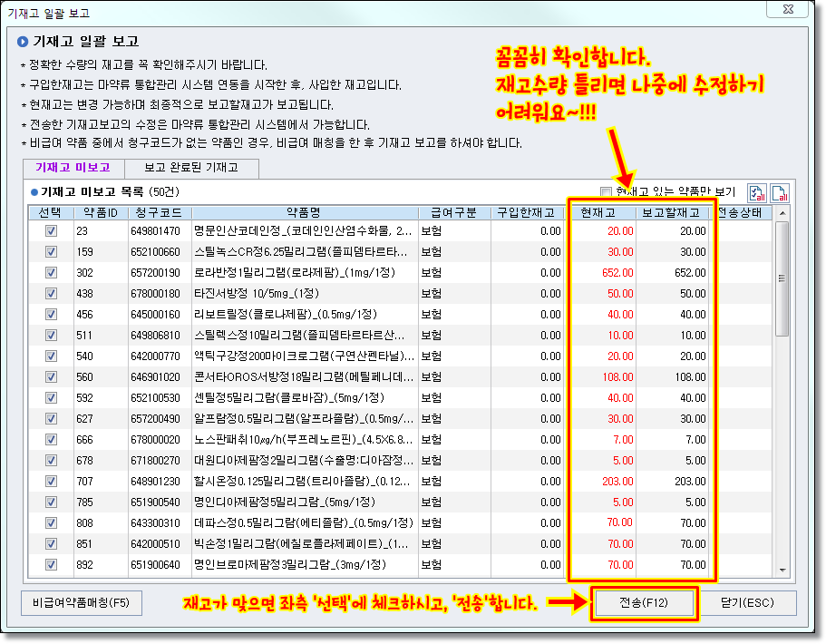Viewport: 826px width, 644px height.
Task: Uncheck the 콘서타OROS서방정 row checkbox
Action: coord(51,377)
